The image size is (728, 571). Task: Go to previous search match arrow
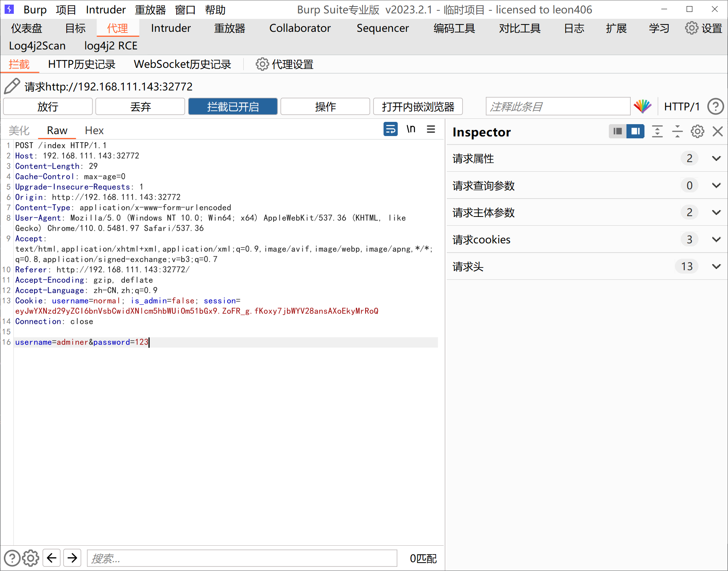click(x=52, y=558)
